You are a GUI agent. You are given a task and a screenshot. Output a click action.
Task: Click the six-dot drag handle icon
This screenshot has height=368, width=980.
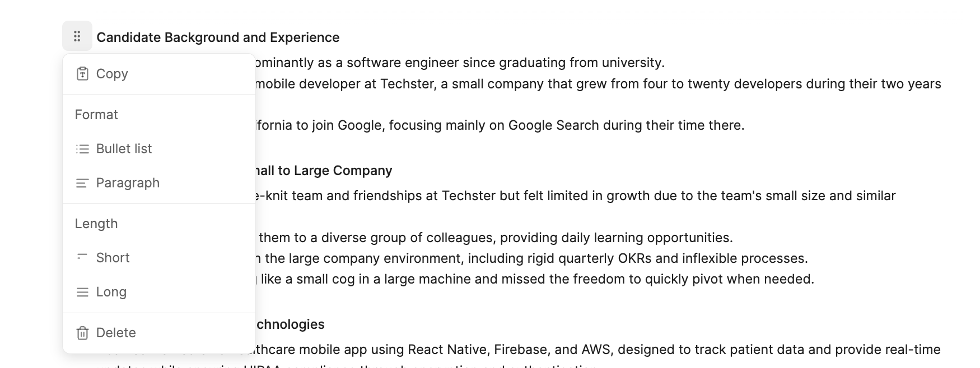(x=77, y=36)
